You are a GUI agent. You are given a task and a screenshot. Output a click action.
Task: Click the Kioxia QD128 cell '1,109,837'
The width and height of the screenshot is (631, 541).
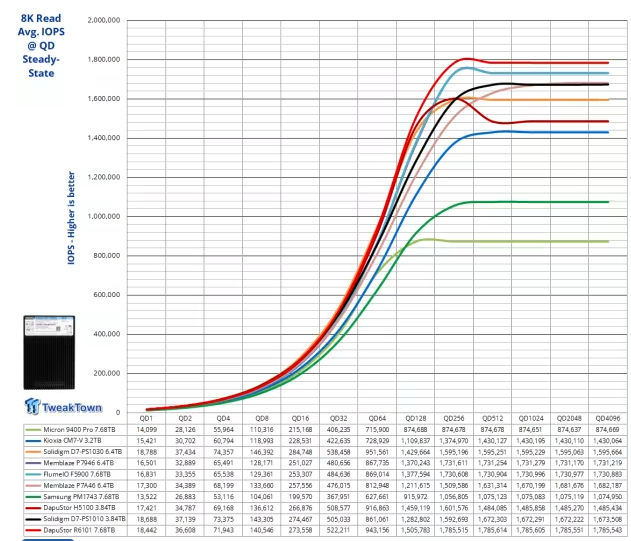click(x=416, y=441)
